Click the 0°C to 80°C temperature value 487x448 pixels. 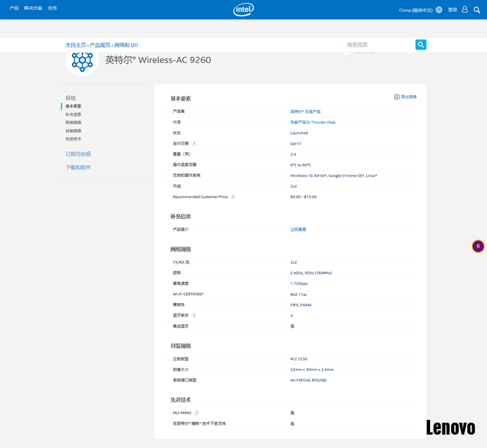click(301, 165)
